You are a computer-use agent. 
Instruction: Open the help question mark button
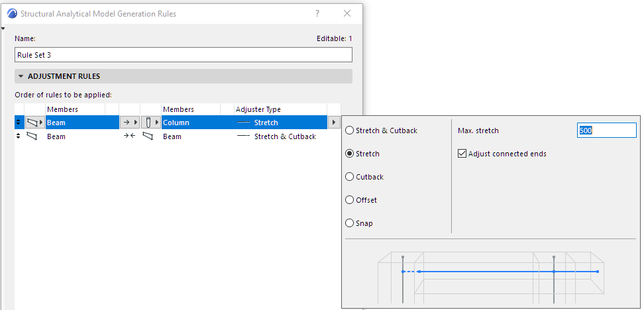click(317, 13)
